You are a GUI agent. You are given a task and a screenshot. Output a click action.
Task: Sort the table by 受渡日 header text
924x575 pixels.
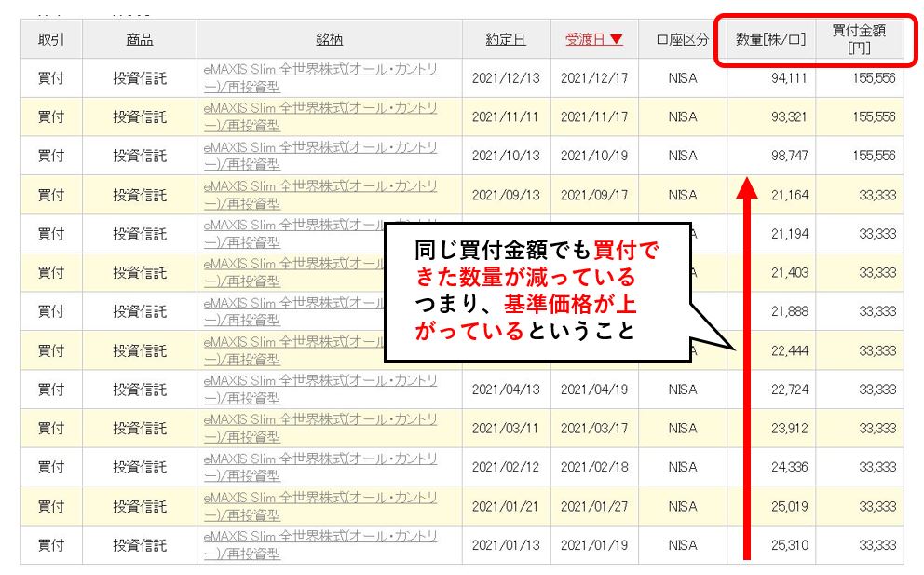(585, 39)
